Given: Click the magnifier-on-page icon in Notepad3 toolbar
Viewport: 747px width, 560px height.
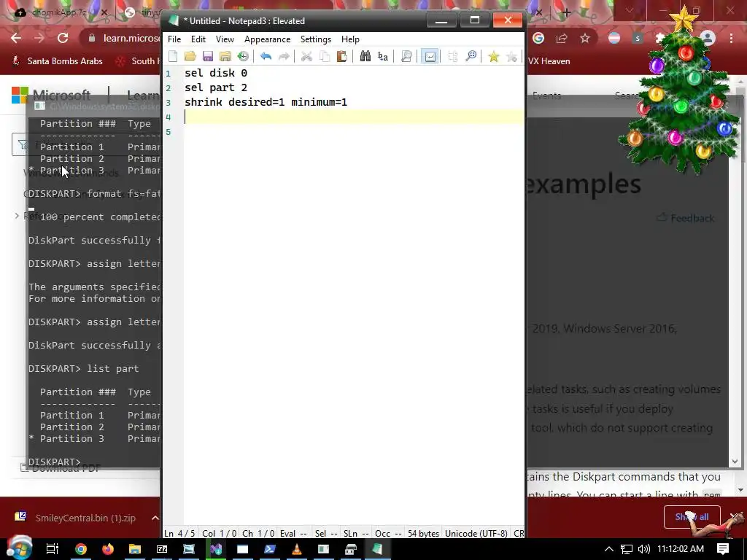Looking at the screenshot, I should pos(406,57).
